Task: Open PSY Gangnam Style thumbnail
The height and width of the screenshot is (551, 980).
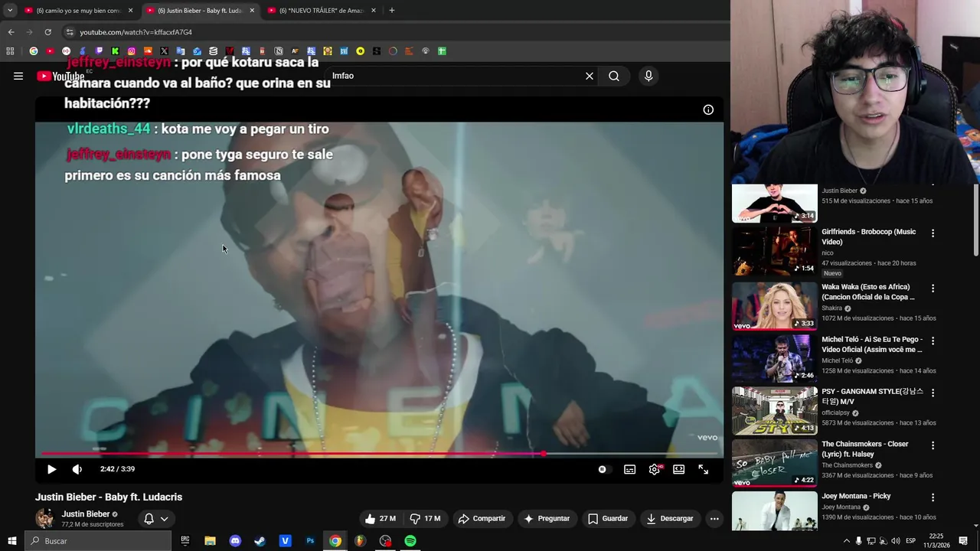Action: point(774,410)
